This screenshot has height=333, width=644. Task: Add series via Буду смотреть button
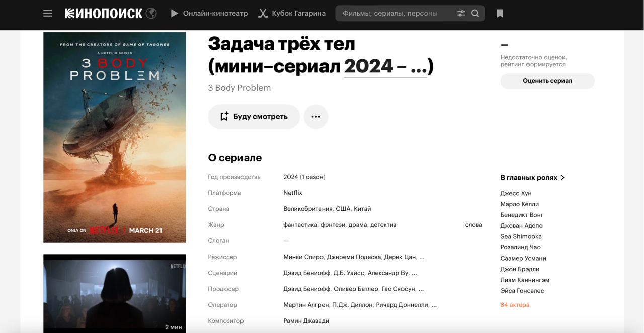(x=254, y=117)
